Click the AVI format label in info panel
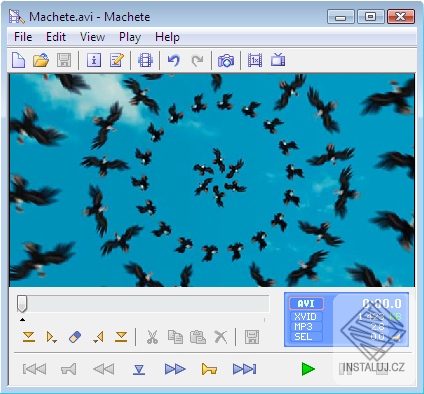Viewport: 424px width, 394px height. point(306,304)
